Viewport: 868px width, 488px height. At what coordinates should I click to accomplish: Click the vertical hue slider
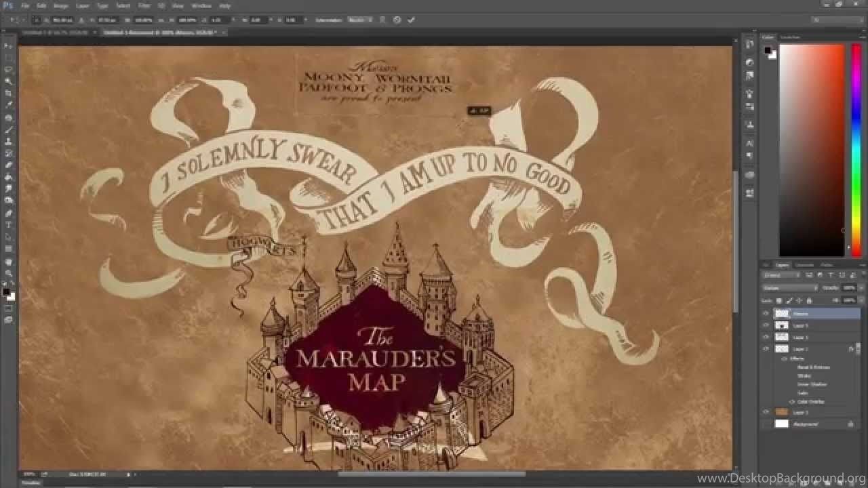[x=856, y=150]
